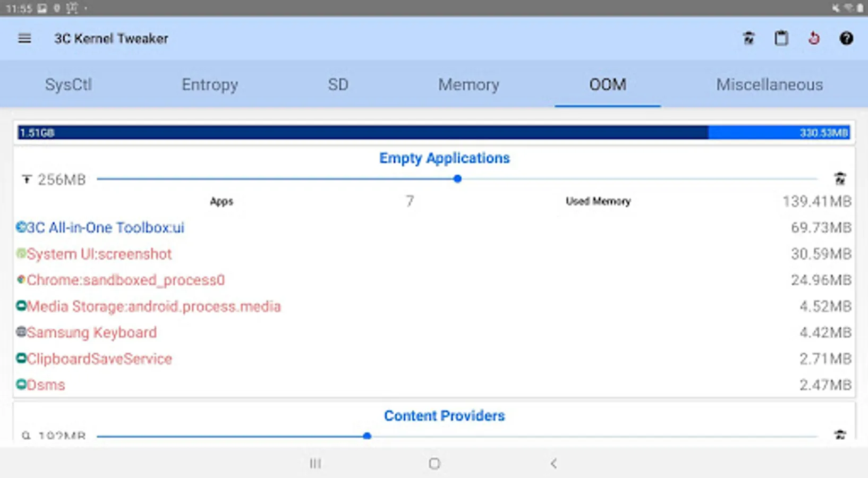Click the Apps column label
This screenshot has width=868, height=478.
click(222, 201)
